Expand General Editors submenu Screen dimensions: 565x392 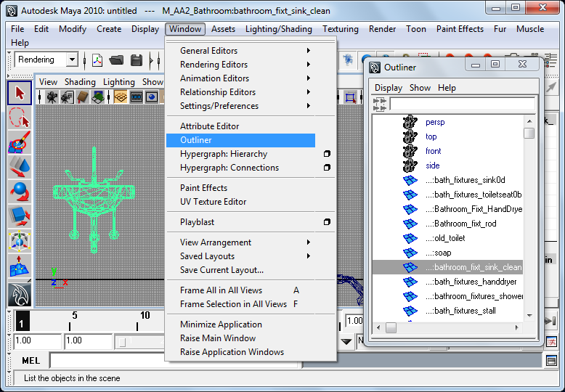[x=309, y=50]
